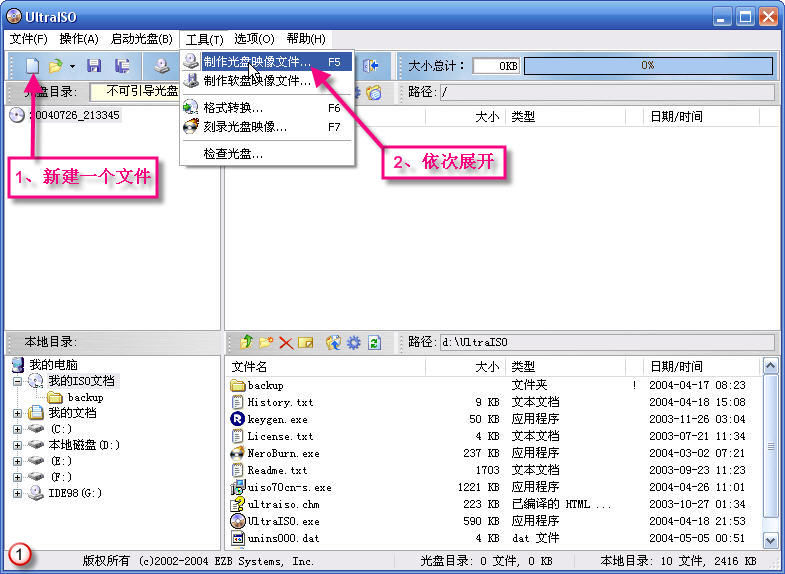The width and height of the screenshot is (785, 574).
Task: Click the upper 路径 path field
Action: (607, 92)
